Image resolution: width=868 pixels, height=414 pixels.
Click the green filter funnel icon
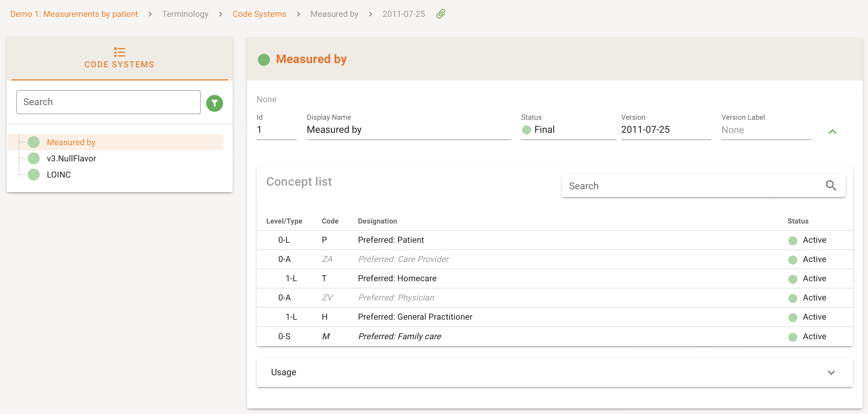pyautogui.click(x=214, y=103)
